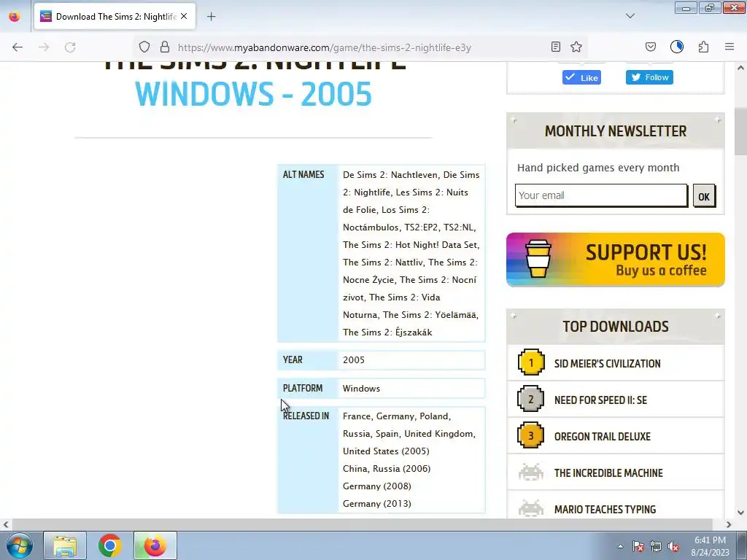Viewport: 747px width, 560px height.
Task: List all tabs dropdown arrow
Action: coord(630,16)
